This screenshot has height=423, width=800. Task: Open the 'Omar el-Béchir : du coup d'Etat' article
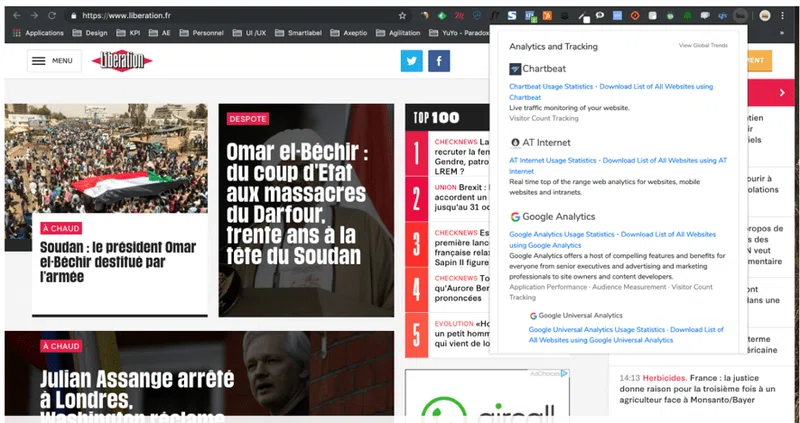pyautogui.click(x=297, y=204)
